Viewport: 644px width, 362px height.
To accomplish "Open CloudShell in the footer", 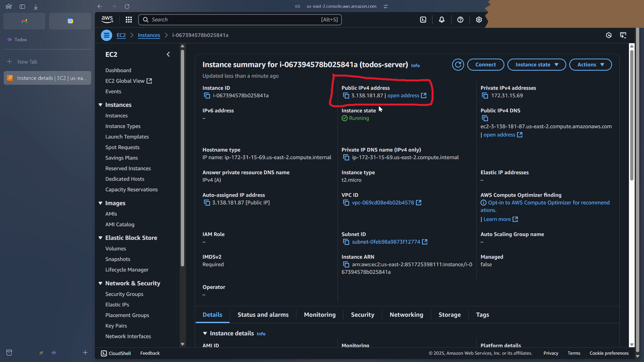I will (116, 353).
